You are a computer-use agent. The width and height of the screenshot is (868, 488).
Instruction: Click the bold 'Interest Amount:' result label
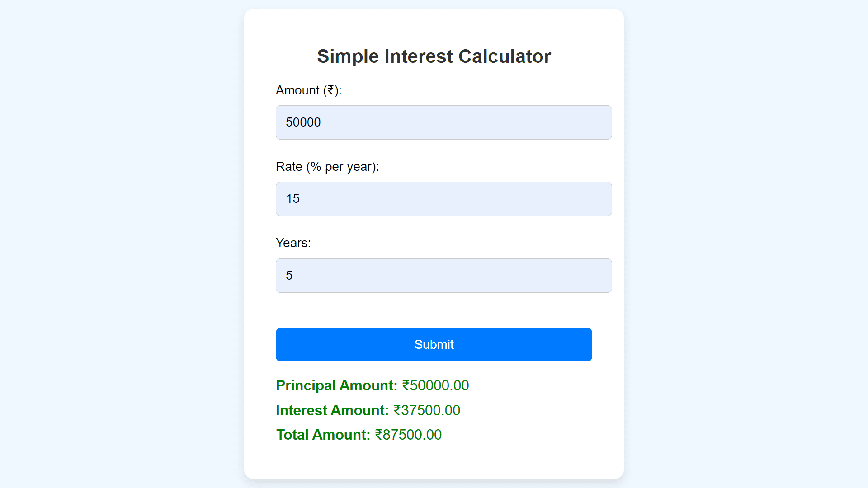(332, 410)
